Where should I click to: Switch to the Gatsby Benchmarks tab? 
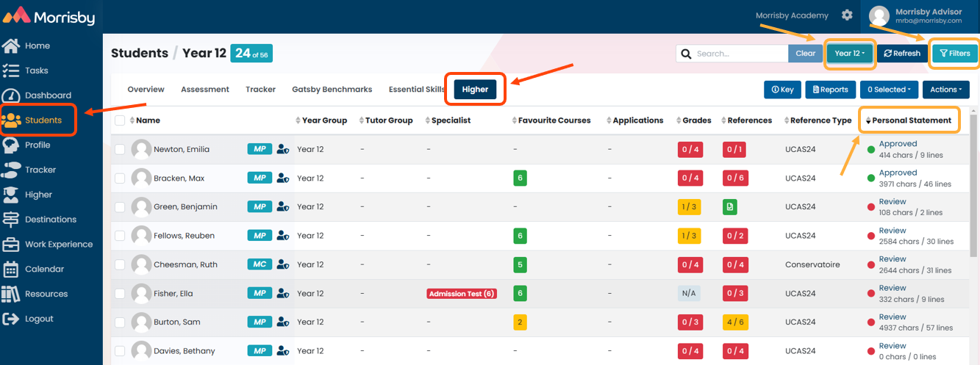point(332,90)
